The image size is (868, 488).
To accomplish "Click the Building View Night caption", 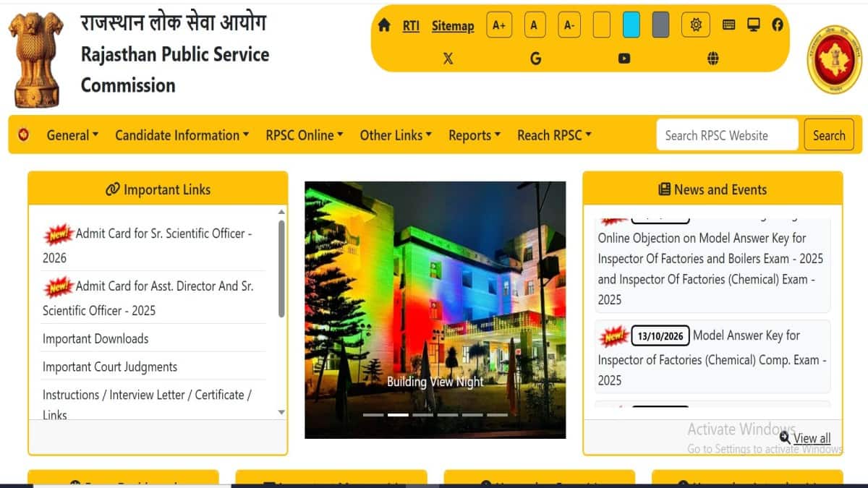I will [435, 381].
